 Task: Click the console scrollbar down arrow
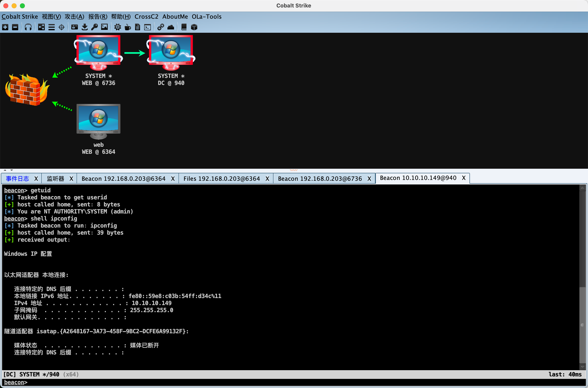click(x=582, y=366)
